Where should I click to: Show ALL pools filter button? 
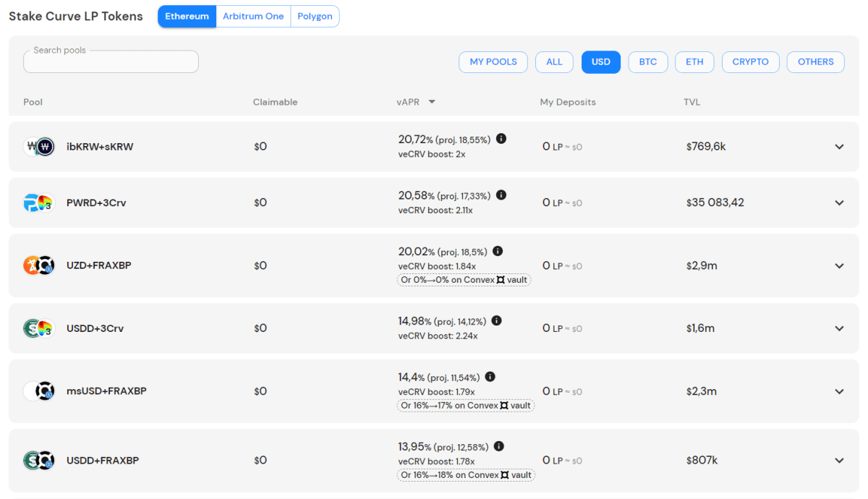(x=554, y=62)
